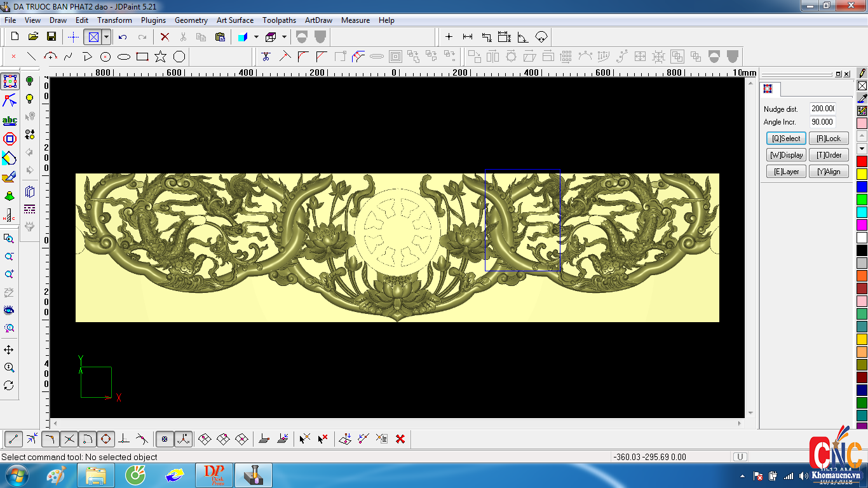
Task: Select the star shape drawing tool
Action: point(161,57)
